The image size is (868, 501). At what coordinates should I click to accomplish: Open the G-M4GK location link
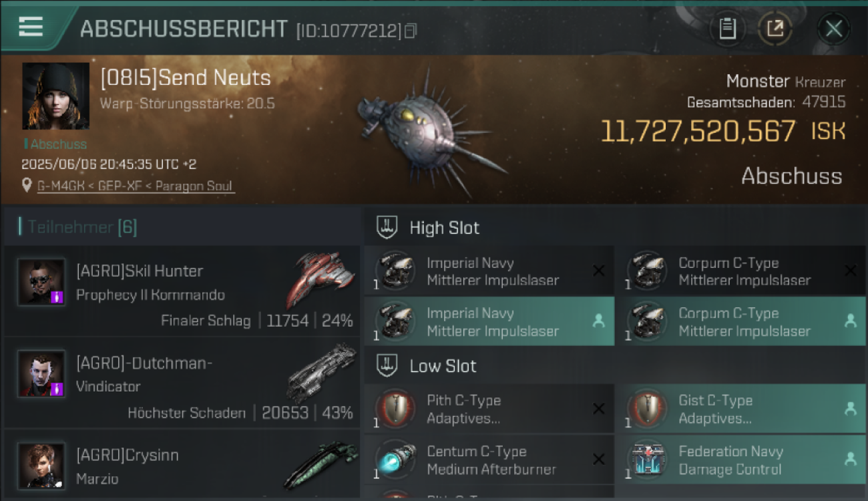pos(61,186)
